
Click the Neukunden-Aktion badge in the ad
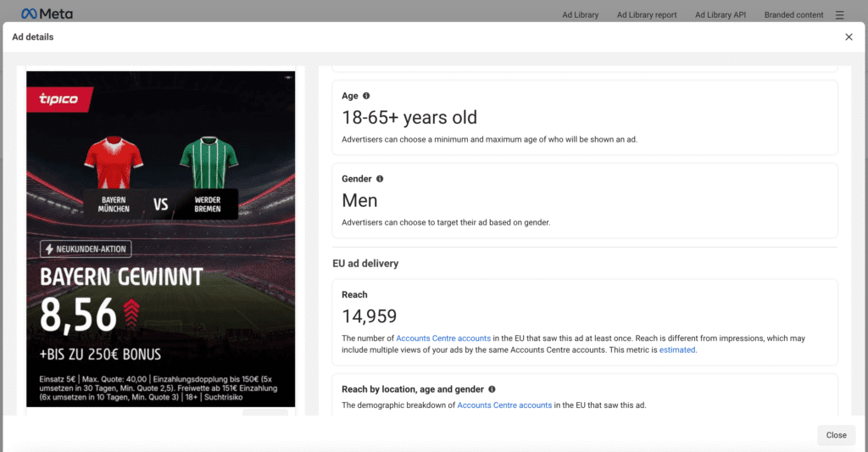click(86, 249)
